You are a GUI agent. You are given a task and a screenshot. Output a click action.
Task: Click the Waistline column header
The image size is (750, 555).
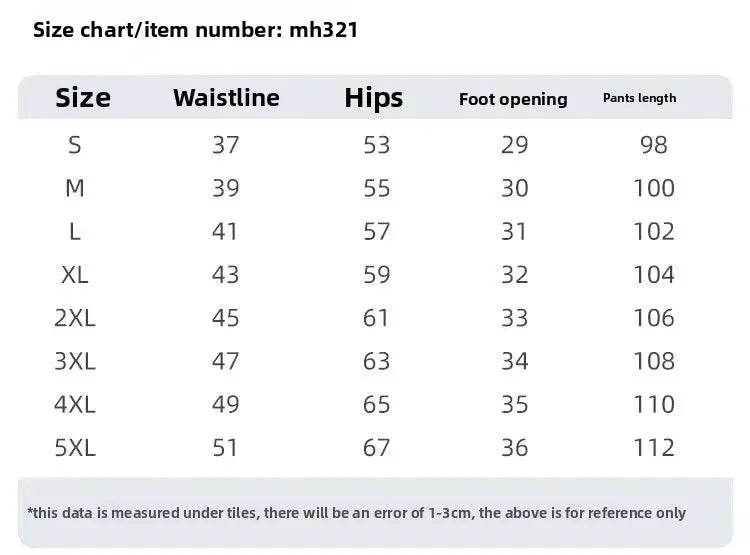(x=226, y=98)
